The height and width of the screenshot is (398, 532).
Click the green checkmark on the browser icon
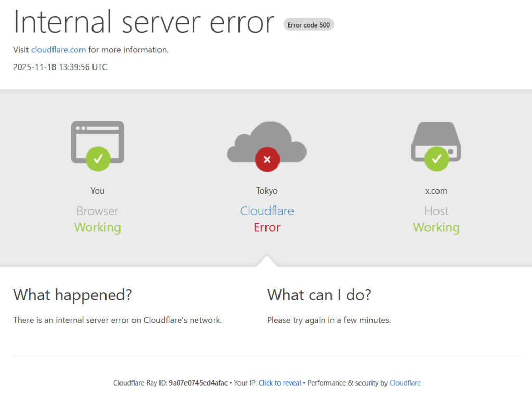click(98, 159)
